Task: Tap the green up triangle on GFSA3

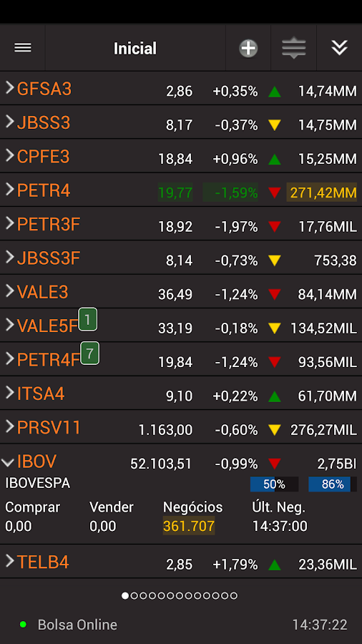Action: pyautogui.click(x=275, y=91)
